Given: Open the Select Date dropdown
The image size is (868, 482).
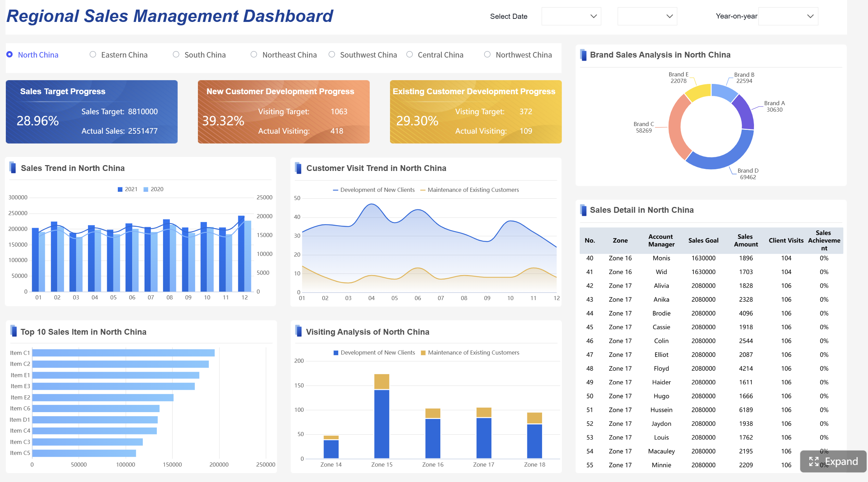Looking at the screenshot, I should (x=571, y=16).
